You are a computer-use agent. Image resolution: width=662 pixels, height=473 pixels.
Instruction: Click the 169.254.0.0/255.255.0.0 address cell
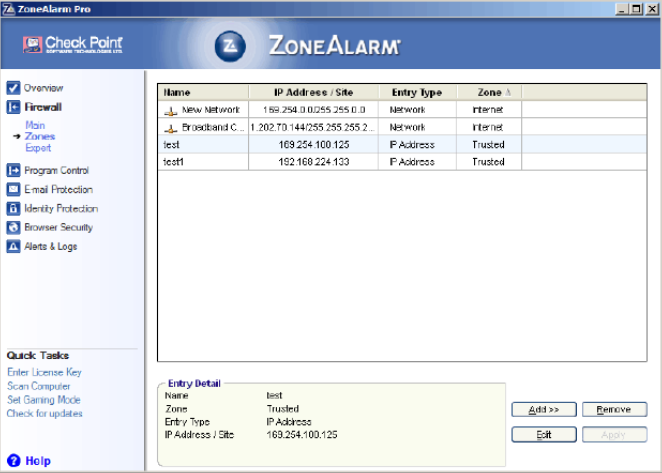tap(314, 110)
